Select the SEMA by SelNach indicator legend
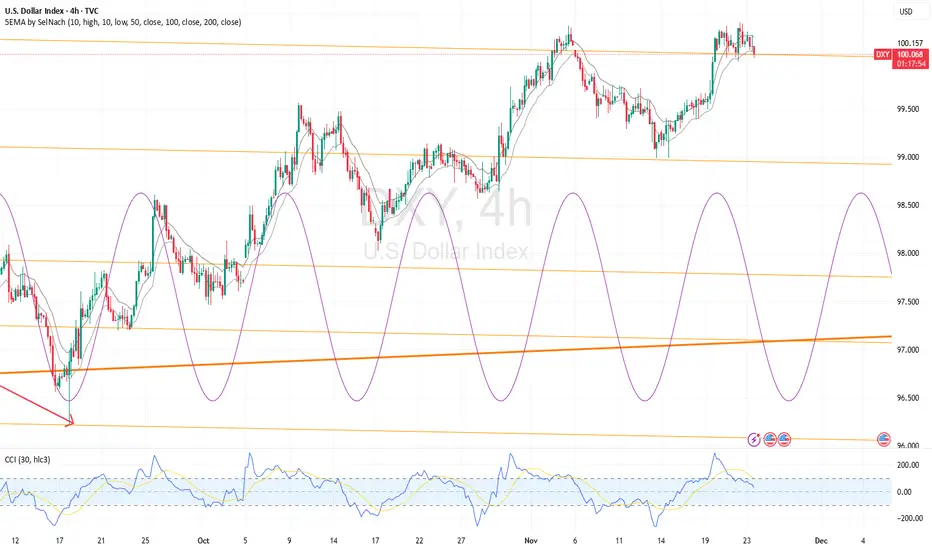This screenshot has width=932, height=550. [123, 22]
